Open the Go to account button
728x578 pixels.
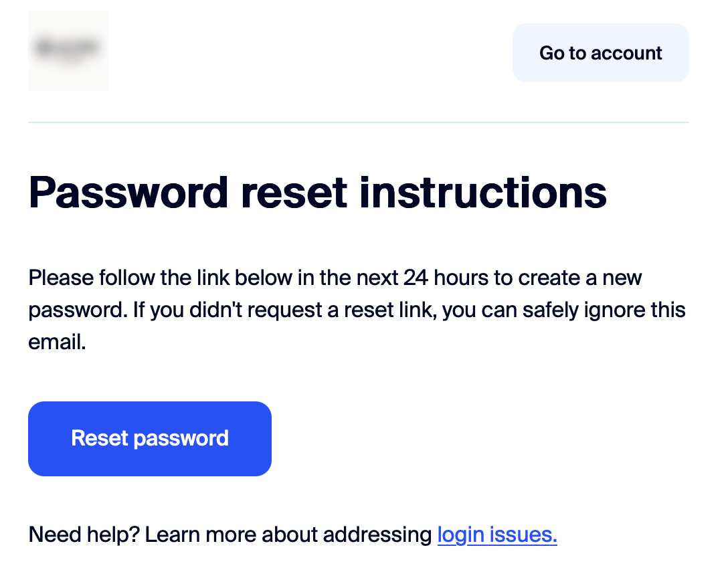(x=600, y=53)
